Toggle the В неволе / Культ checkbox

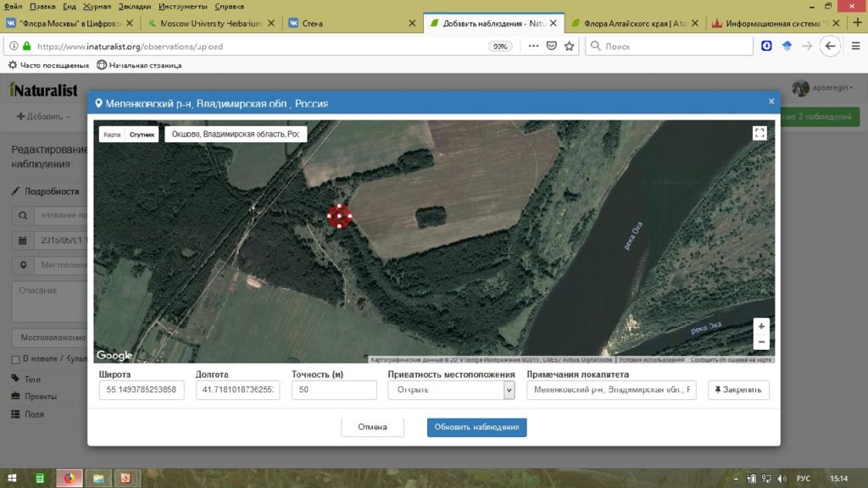15,359
